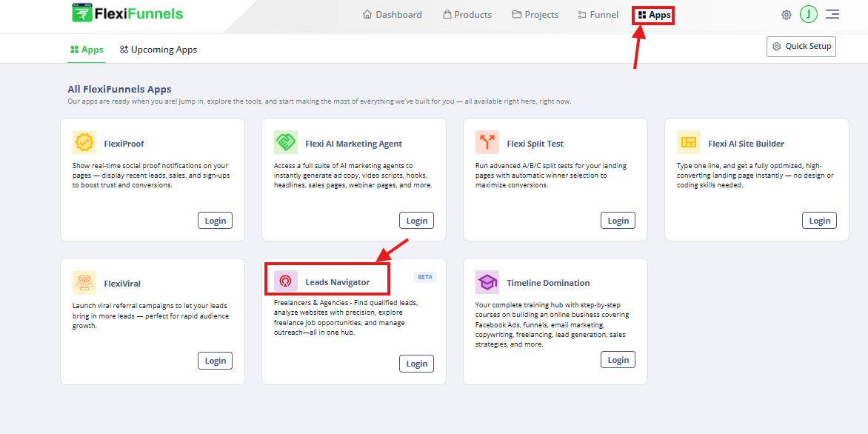Viewport: 868px width, 434px height.
Task: Login to Flexi AI Site Builder
Action: click(820, 220)
